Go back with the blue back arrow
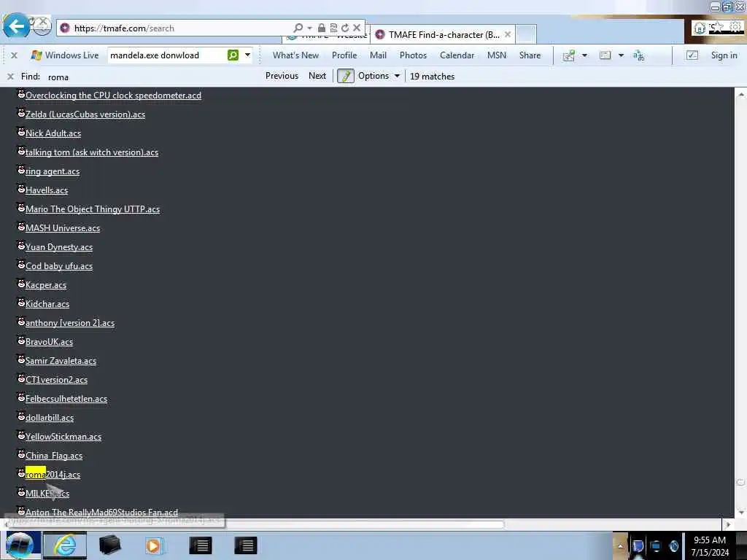 [16, 26]
